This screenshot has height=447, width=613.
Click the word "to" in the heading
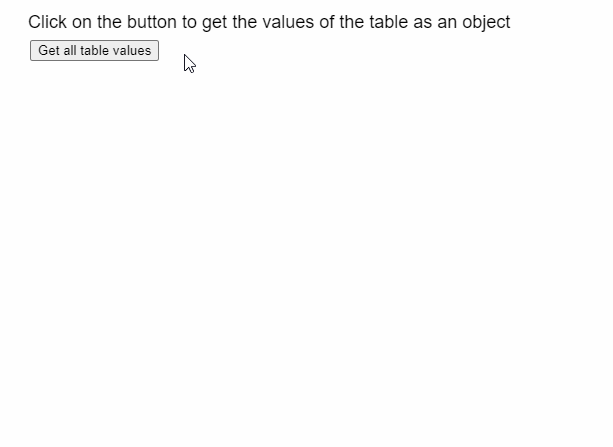(189, 22)
